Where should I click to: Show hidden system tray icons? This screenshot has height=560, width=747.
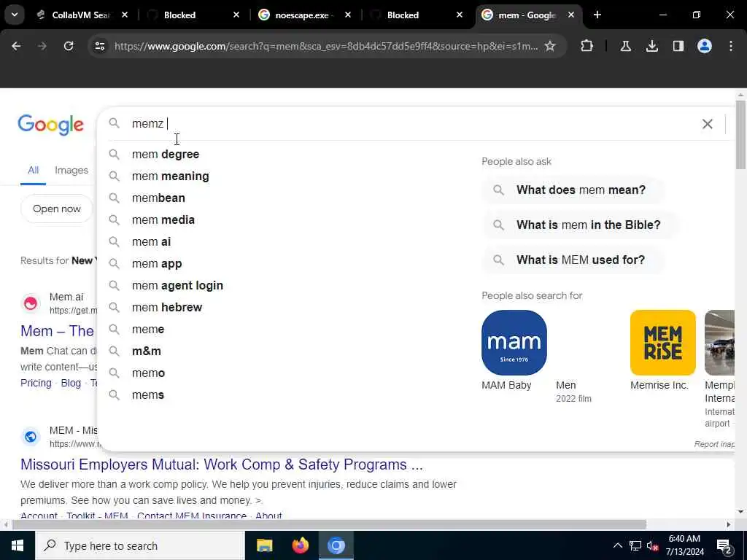pos(617,545)
